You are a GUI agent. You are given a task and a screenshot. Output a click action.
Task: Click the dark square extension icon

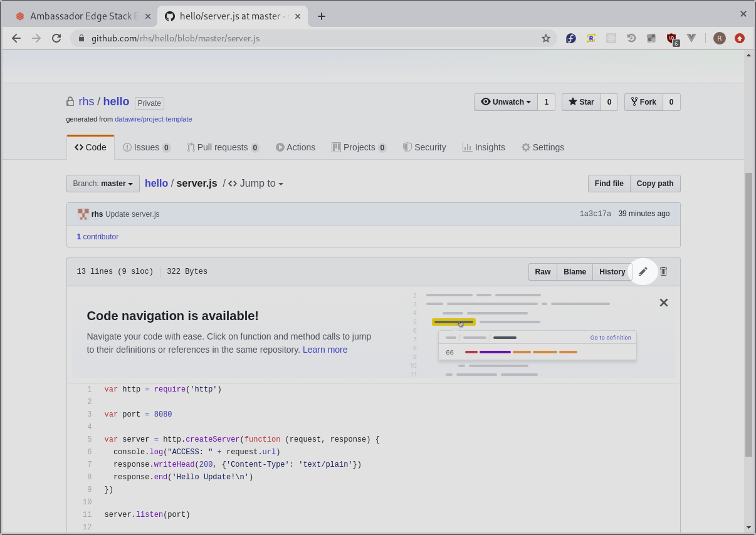tap(651, 38)
